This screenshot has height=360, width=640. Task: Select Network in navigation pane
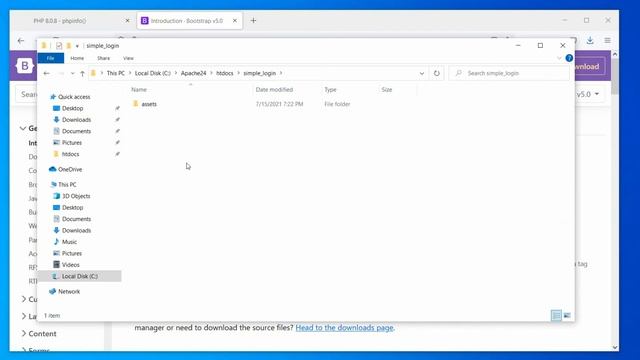pos(69,291)
